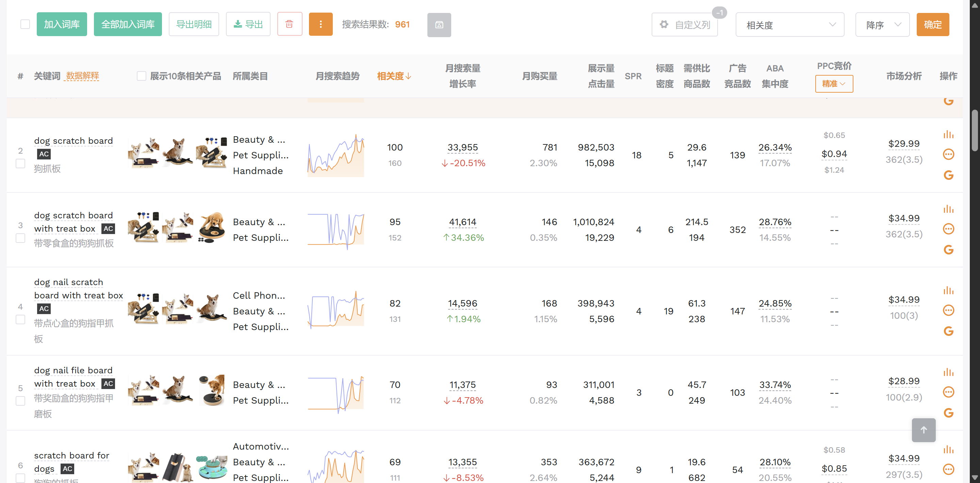Open bar chart analysis for dog scratch board
The image size is (980, 483).
(948, 135)
